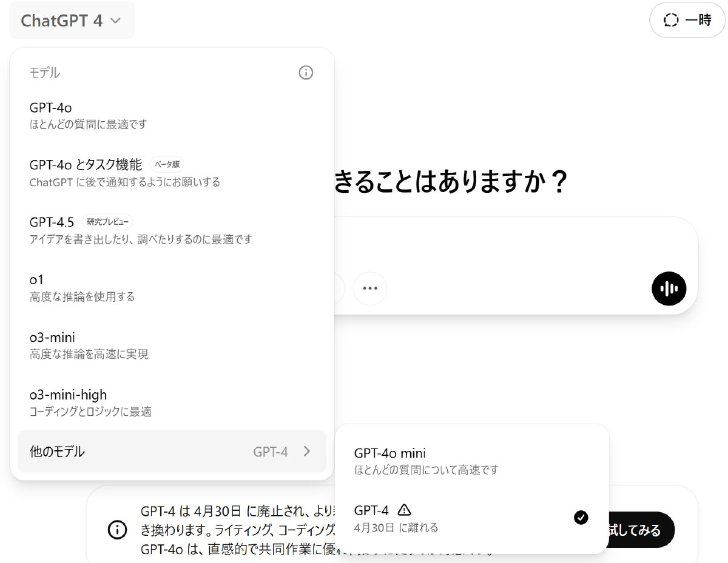The image size is (728, 563).
Task: Click the '高度な推論を高速に実現' description
Action: point(89,354)
